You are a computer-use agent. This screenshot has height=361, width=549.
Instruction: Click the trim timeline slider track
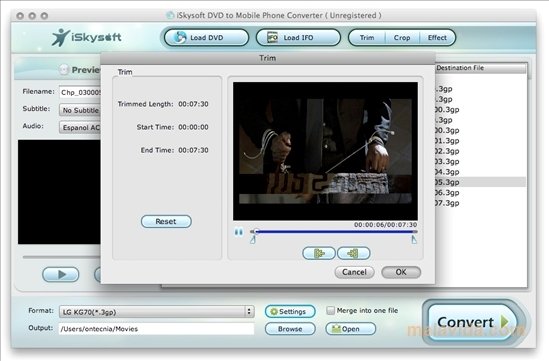point(334,231)
